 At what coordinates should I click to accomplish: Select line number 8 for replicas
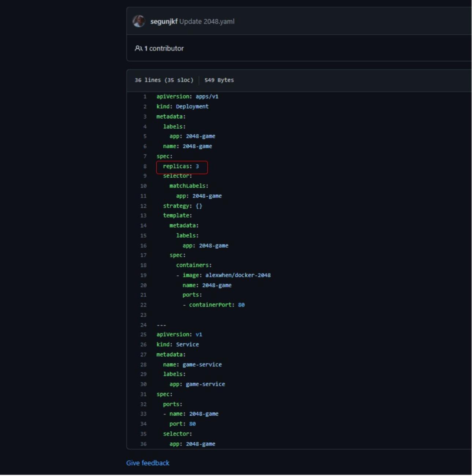point(145,166)
